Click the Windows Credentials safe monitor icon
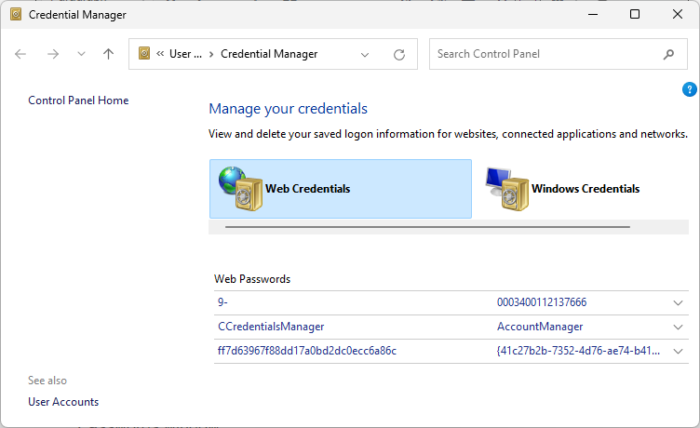 click(x=507, y=188)
